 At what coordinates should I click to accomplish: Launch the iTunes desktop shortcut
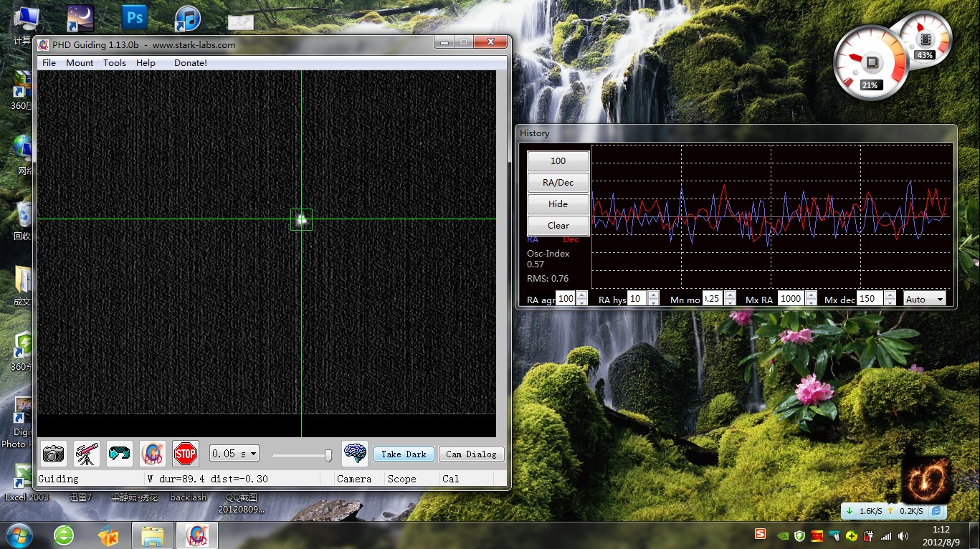click(188, 17)
